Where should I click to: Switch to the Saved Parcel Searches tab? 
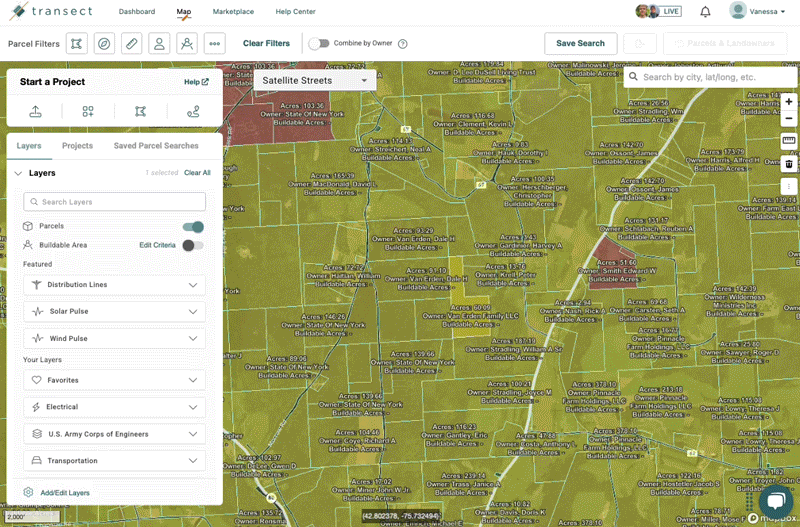pos(156,146)
